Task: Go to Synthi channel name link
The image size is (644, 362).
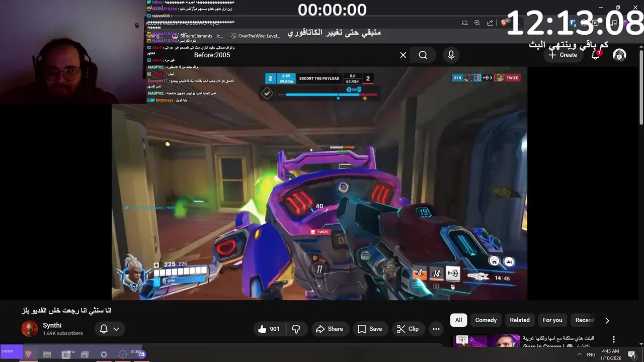Action: click(x=52, y=325)
